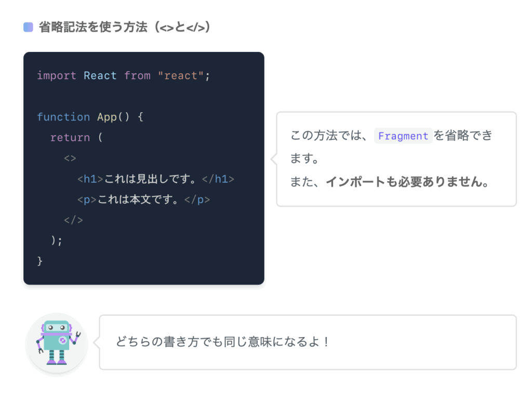Viewport: 532px width, 402px height.
Task: Click the p これは本文です line
Action: 143,199
